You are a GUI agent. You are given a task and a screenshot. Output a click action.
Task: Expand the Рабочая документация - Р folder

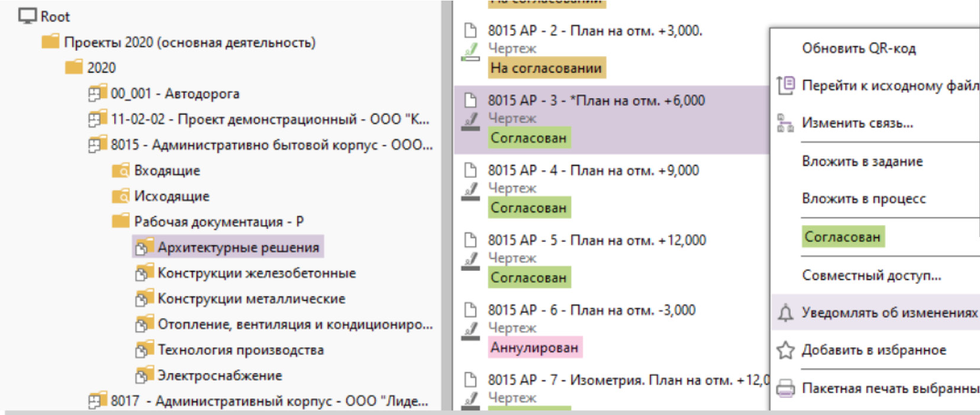pos(218,222)
